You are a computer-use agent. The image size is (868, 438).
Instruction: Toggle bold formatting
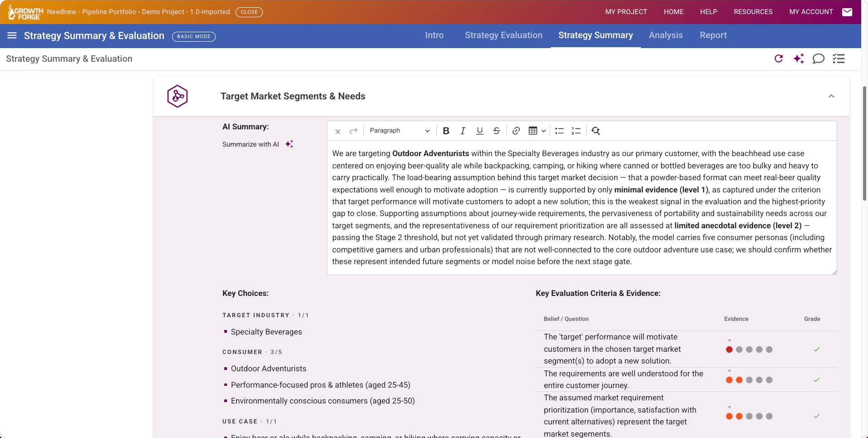coord(446,131)
